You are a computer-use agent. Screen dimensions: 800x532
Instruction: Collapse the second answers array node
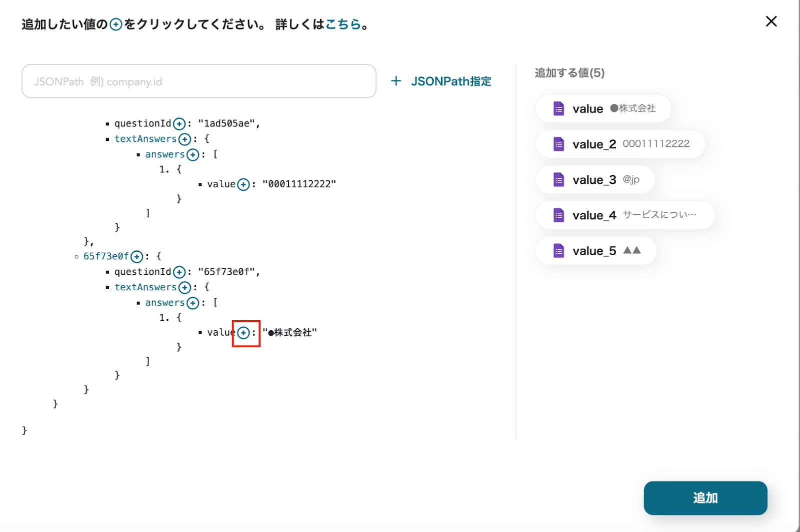164,303
